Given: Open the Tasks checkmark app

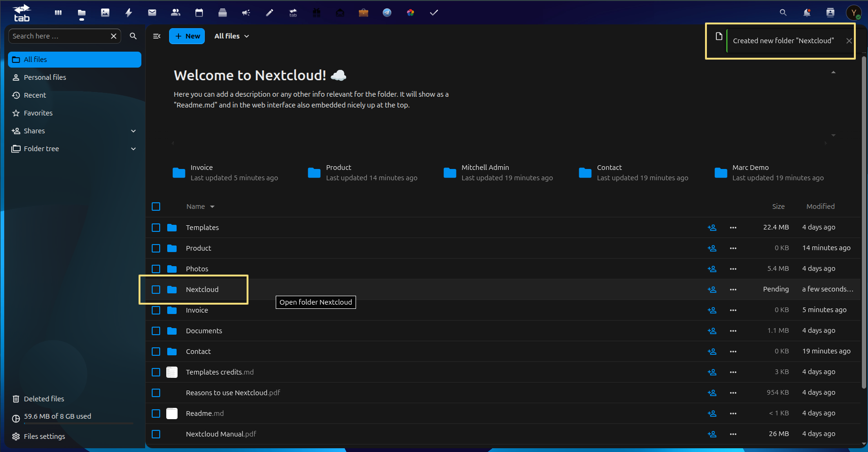Looking at the screenshot, I should pos(434,13).
